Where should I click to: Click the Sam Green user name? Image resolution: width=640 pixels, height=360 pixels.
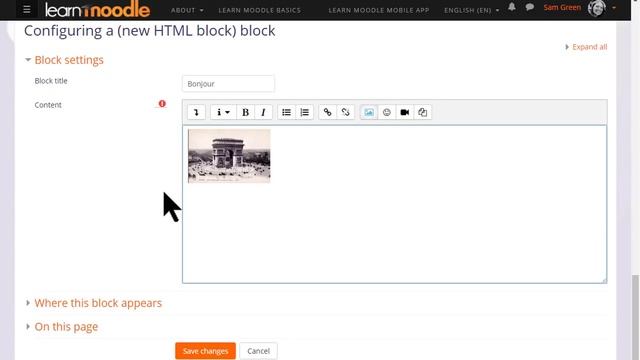(562, 7)
